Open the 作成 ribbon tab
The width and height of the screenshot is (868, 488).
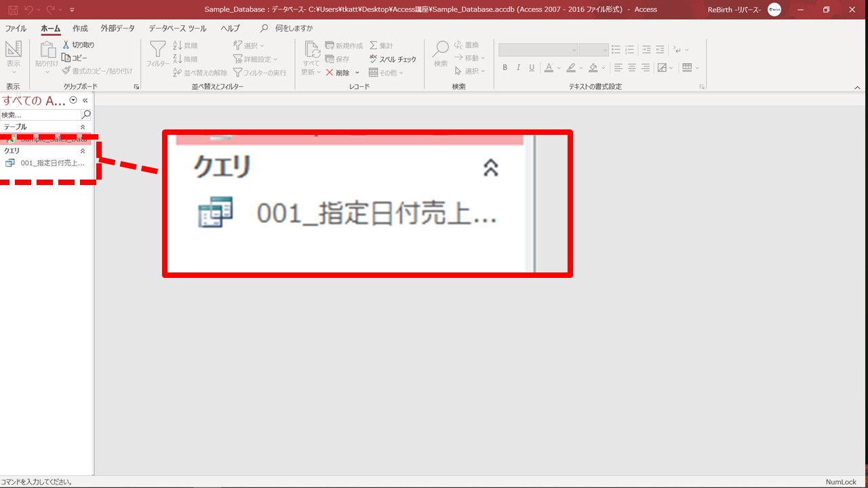click(80, 28)
